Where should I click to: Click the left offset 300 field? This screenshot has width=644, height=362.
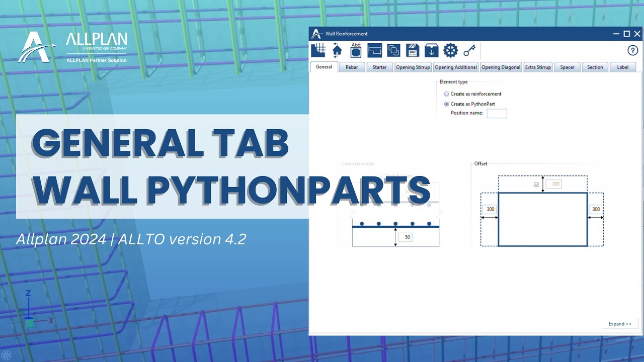pyautogui.click(x=490, y=209)
